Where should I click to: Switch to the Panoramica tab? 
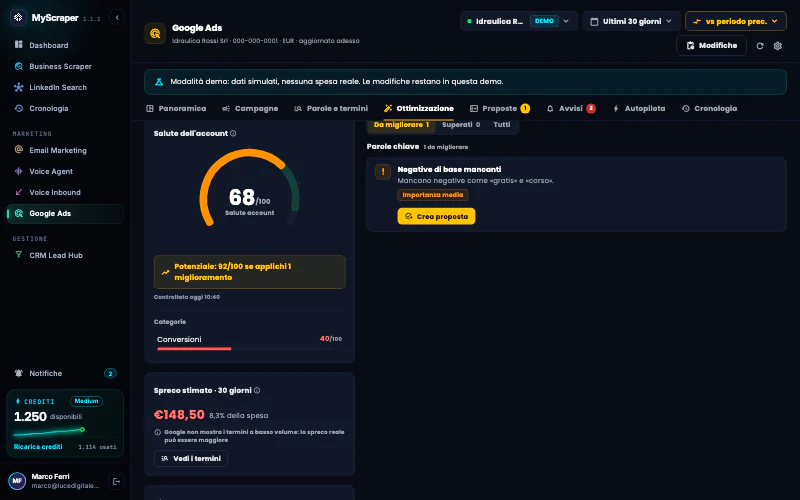176,108
